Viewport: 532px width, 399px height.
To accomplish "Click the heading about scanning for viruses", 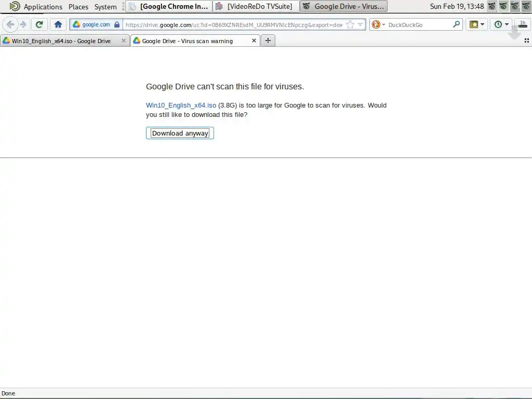I will [224, 87].
